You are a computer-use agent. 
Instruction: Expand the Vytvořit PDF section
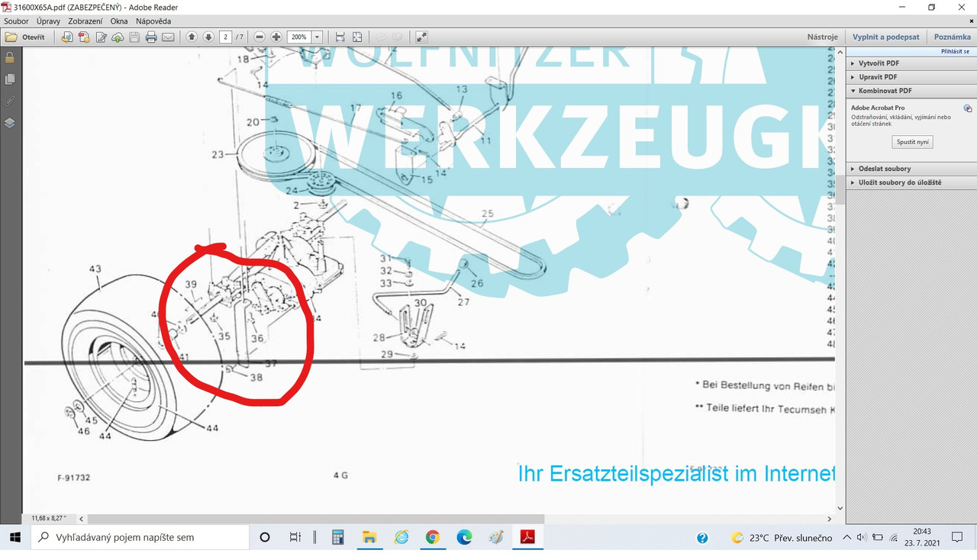click(910, 63)
